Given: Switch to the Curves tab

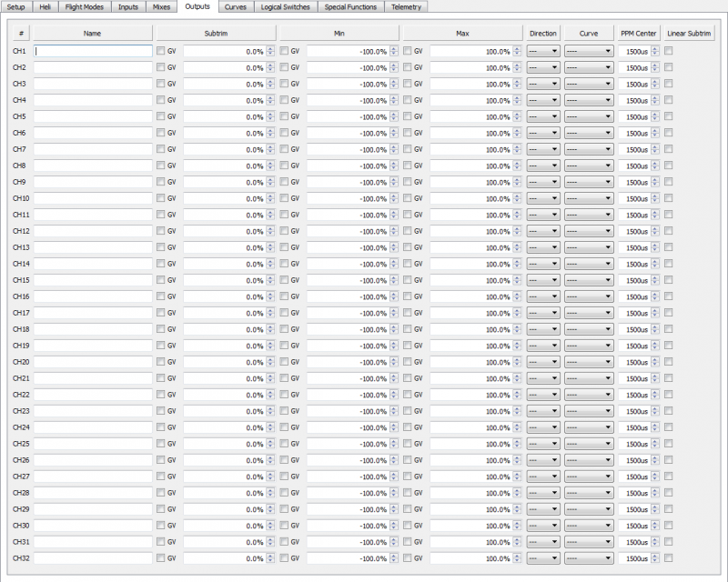Looking at the screenshot, I should pyautogui.click(x=236, y=5).
